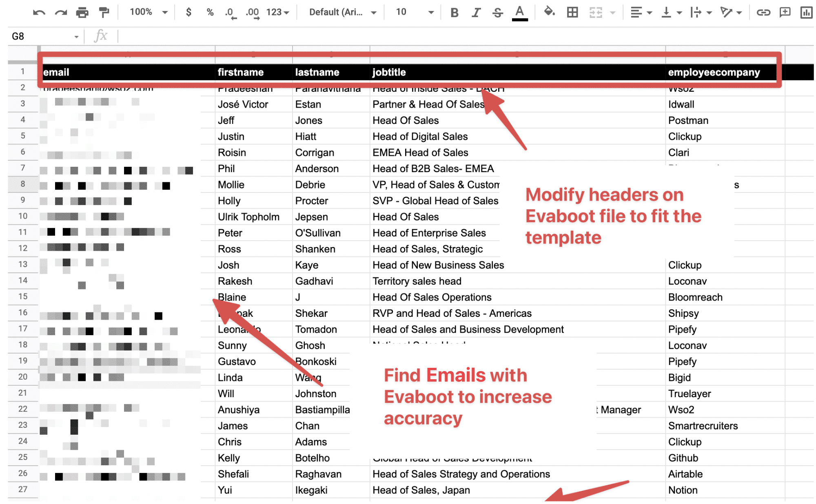Click the Redo icon
The image size is (816, 504).
pos(61,13)
